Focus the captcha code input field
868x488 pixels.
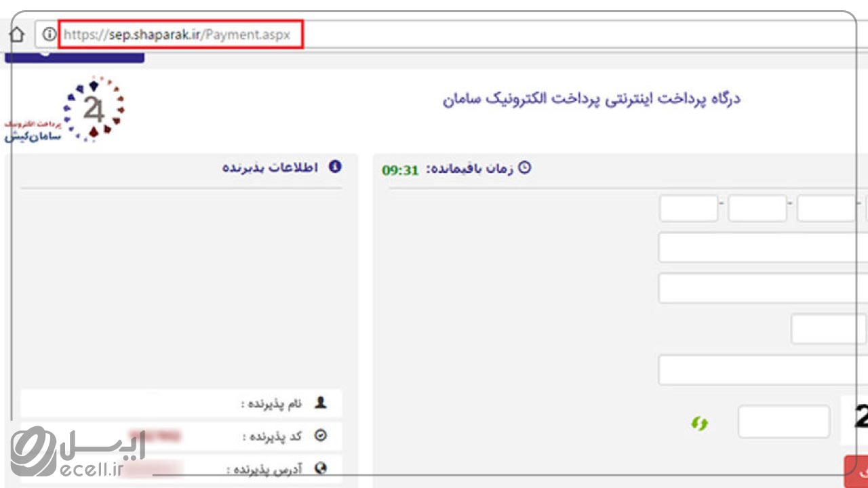(x=784, y=422)
